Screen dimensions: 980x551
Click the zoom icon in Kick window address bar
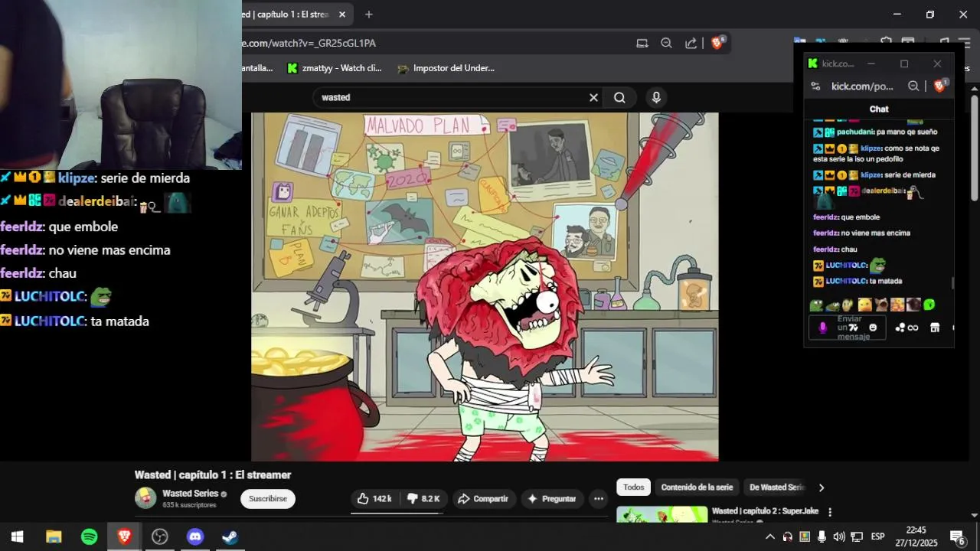click(x=913, y=86)
